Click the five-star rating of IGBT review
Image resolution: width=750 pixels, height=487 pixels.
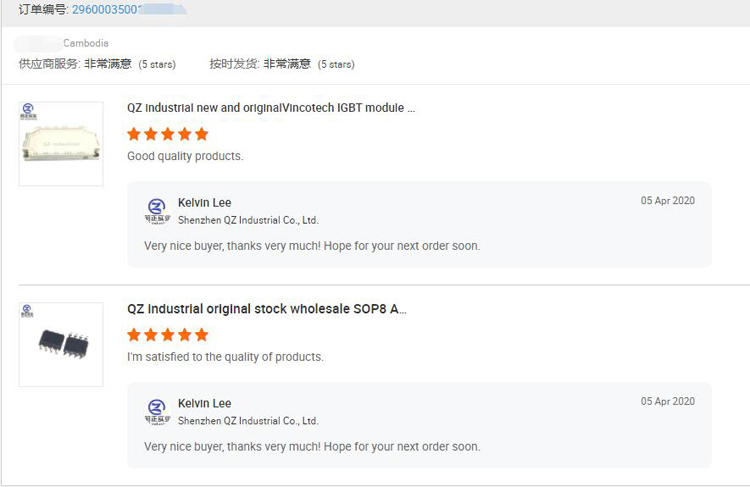(x=168, y=134)
